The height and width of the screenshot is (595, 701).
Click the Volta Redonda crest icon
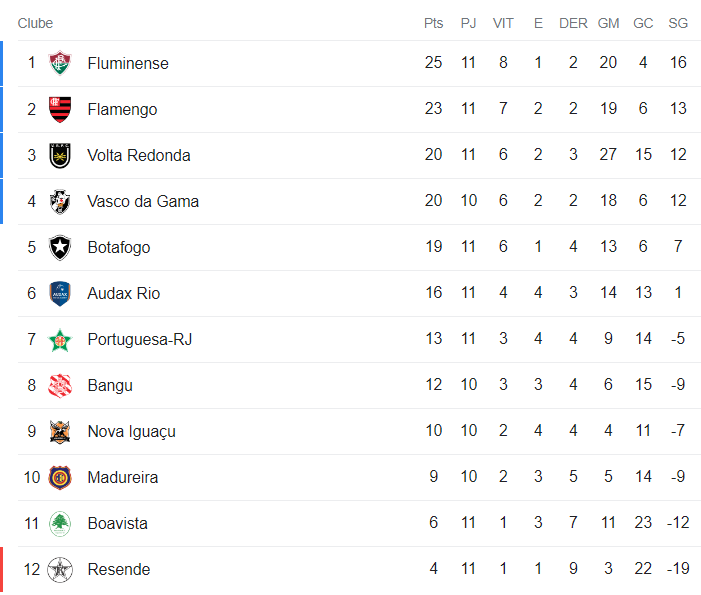coord(60,155)
